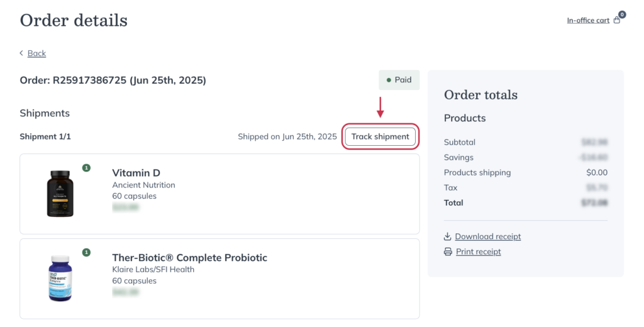Click the order number R25917386725 heading
Image resolution: width=644 pixels, height=327 pixels.
tap(113, 80)
